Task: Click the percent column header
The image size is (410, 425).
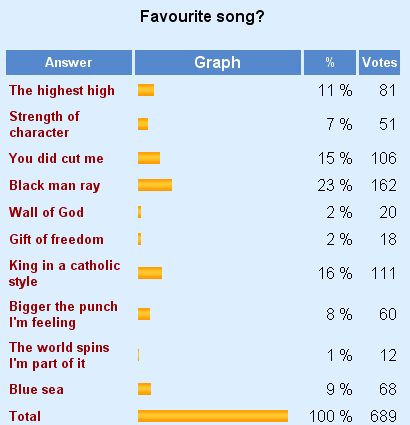Action: [x=330, y=62]
